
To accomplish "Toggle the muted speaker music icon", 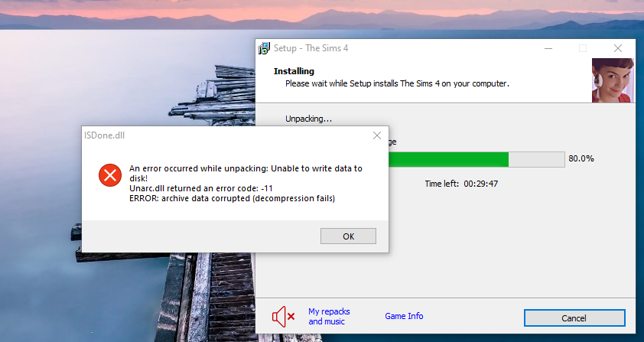I will point(283,317).
